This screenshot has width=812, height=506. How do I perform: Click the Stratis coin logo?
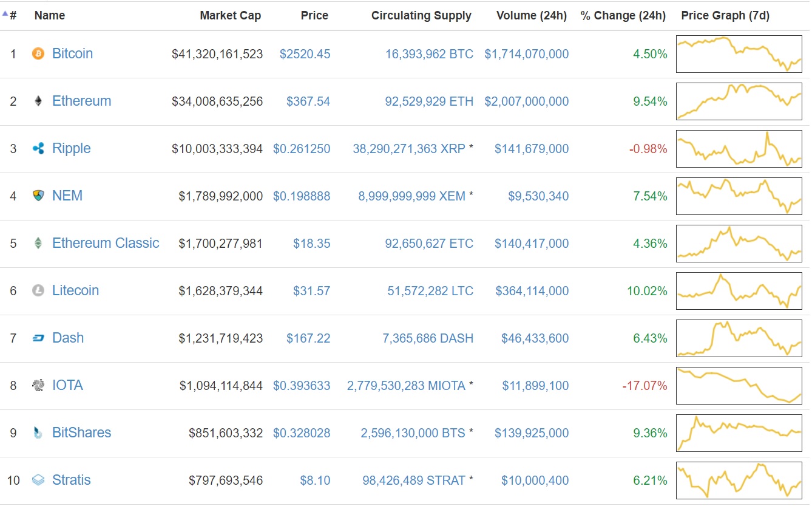(38, 480)
